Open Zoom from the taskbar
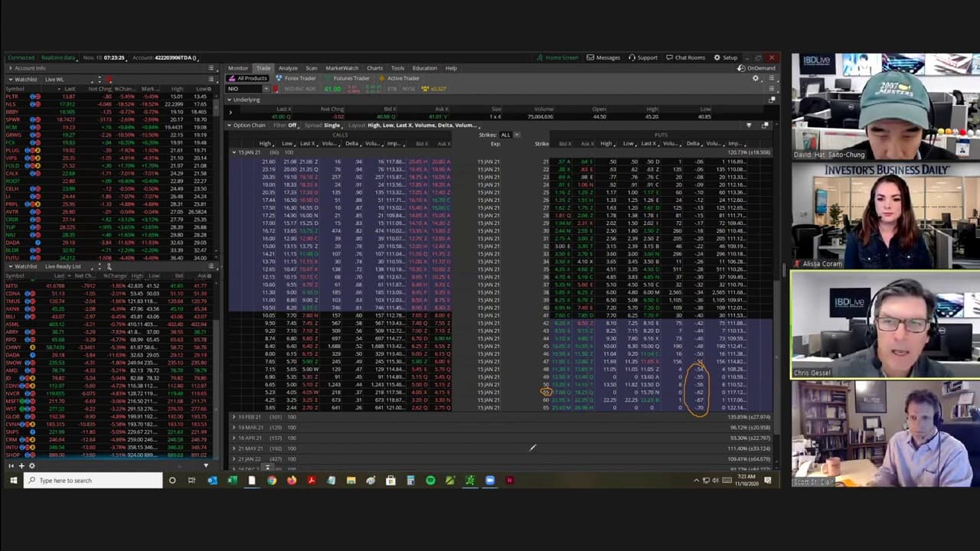The height and width of the screenshot is (551, 980). tap(490, 481)
